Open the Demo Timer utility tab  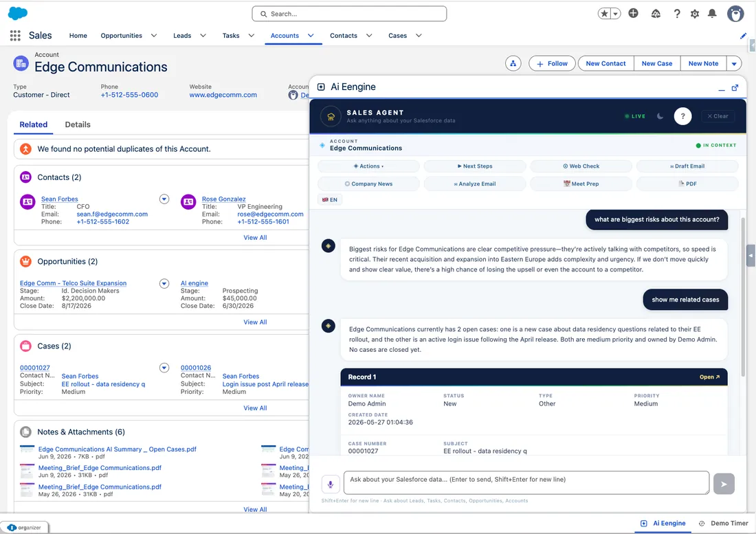[723, 524]
